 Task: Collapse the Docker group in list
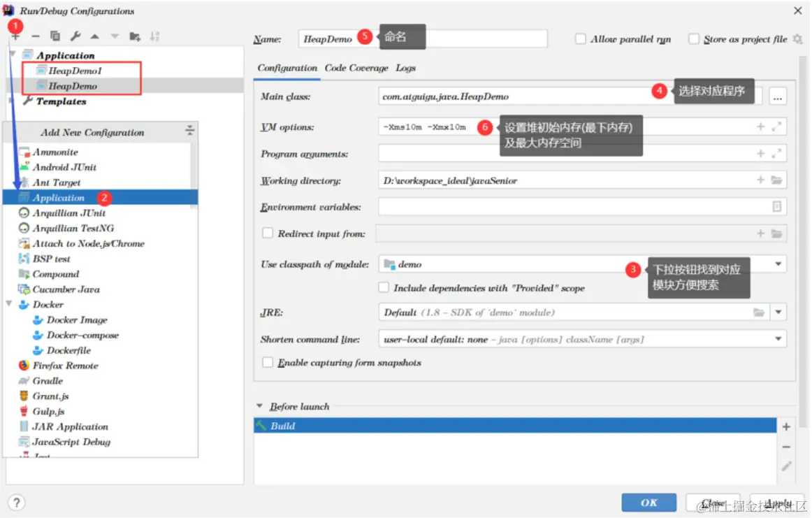(x=9, y=303)
